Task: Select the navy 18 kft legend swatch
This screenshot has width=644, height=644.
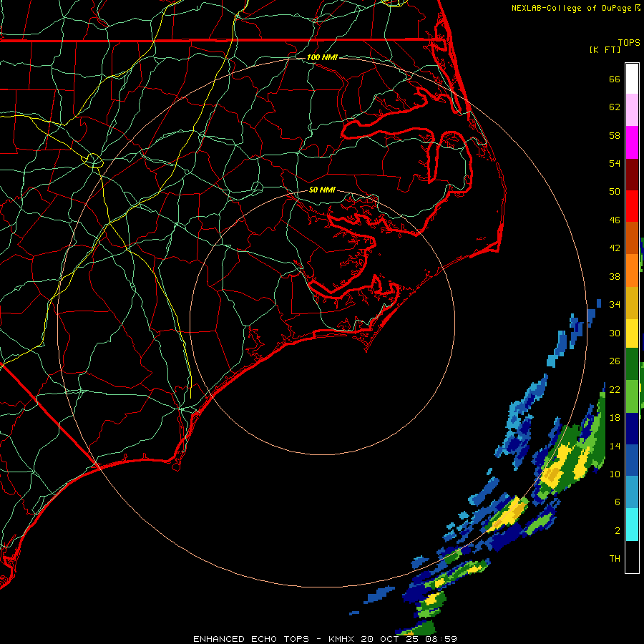Action: pos(632,429)
